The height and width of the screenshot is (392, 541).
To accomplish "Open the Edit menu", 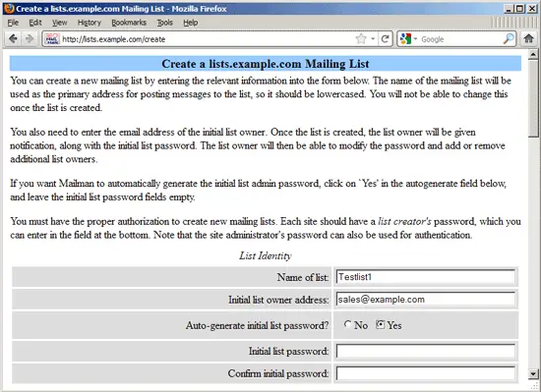I will coord(35,23).
